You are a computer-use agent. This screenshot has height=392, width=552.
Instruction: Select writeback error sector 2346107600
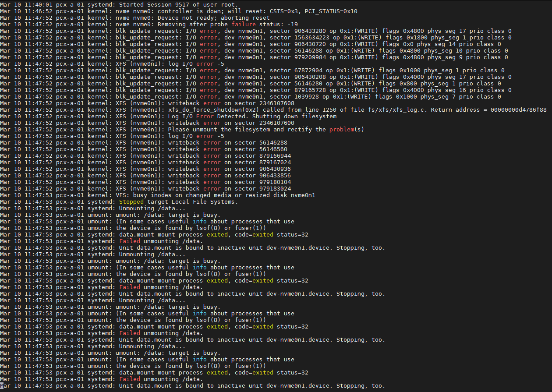pos(277,123)
